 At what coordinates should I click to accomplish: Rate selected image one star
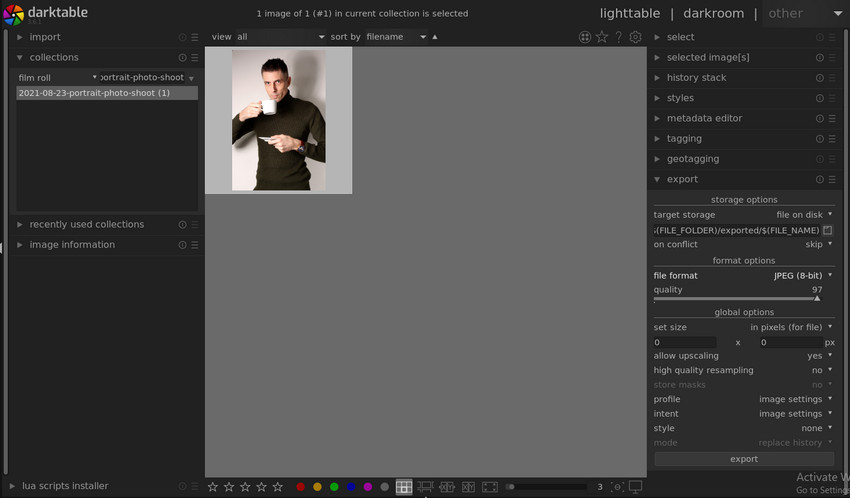point(212,487)
